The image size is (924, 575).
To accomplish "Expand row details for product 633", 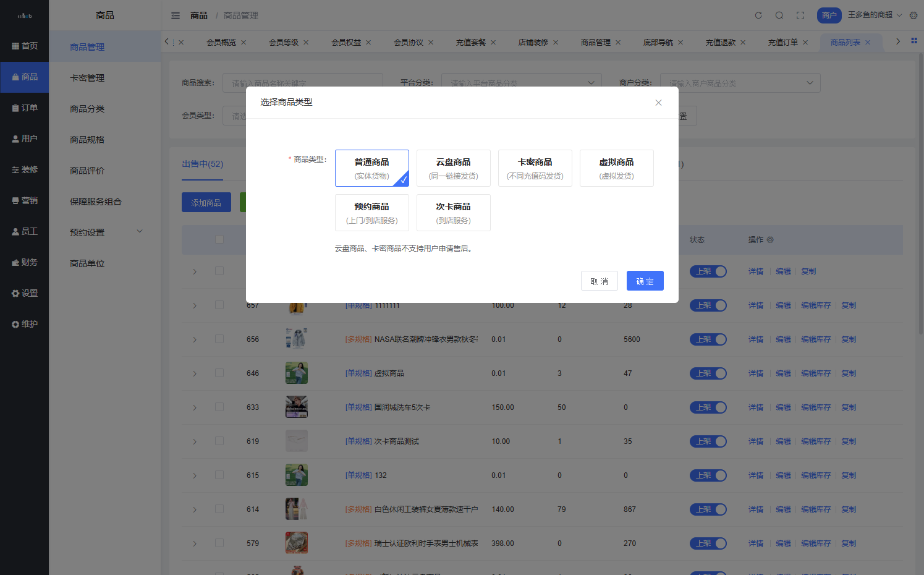I will (195, 407).
